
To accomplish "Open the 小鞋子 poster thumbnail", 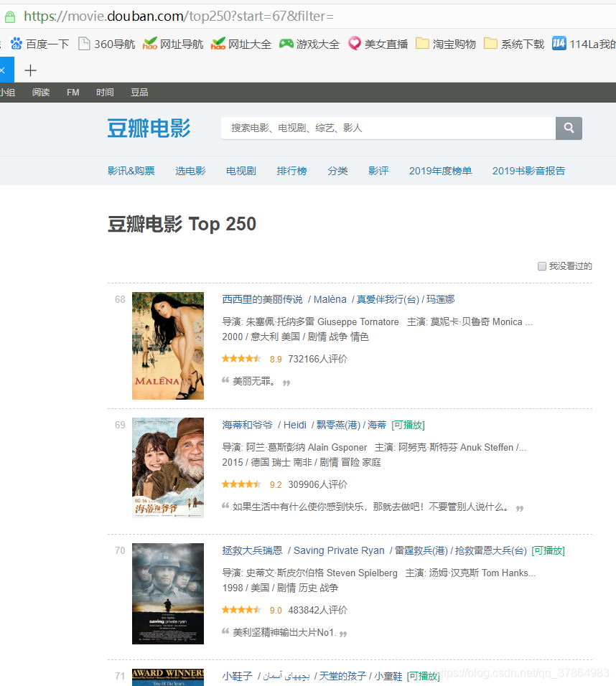I will [x=168, y=677].
